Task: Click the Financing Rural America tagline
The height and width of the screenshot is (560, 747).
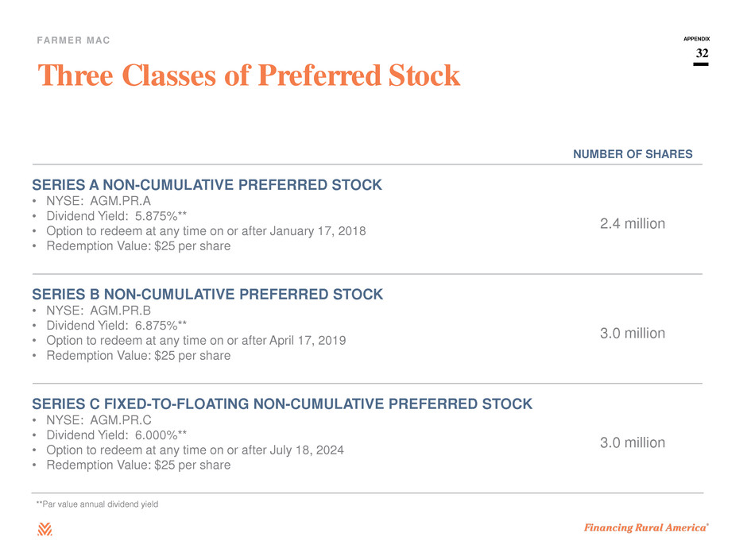Action: click(x=646, y=527)
